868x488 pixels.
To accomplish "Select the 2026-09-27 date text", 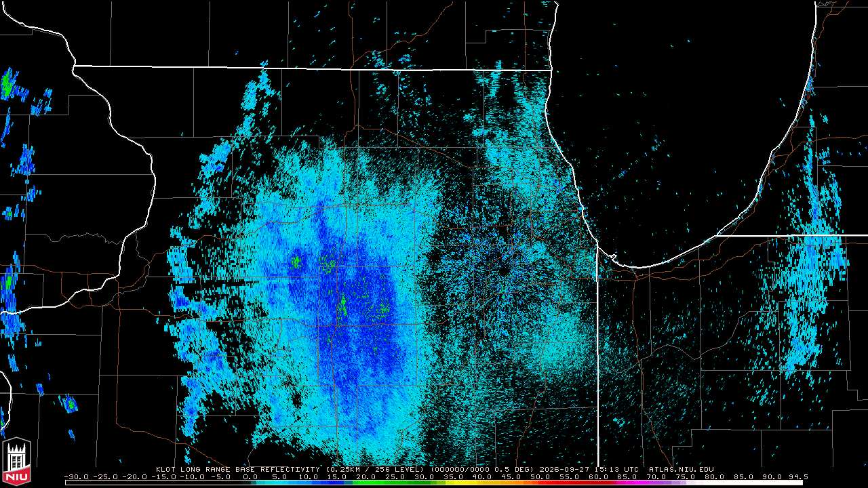I will (565, 469).
